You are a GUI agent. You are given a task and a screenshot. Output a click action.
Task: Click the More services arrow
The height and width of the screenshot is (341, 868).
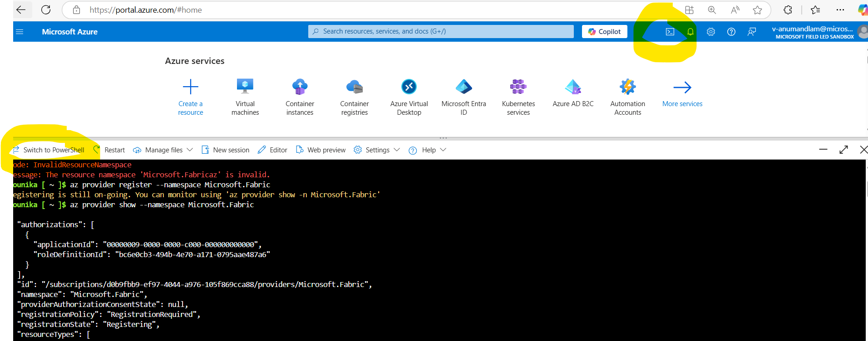point(682,87)
